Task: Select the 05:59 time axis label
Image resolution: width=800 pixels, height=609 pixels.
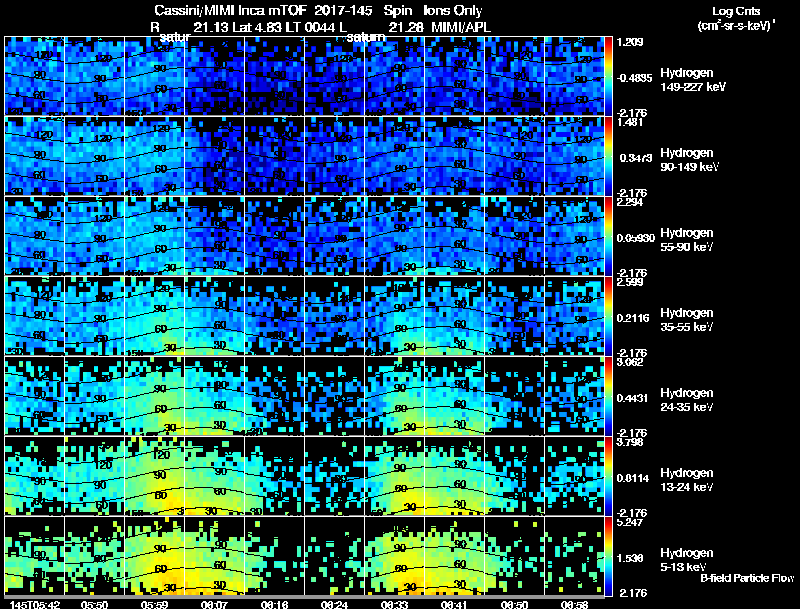Action: [x=155, y=604]
